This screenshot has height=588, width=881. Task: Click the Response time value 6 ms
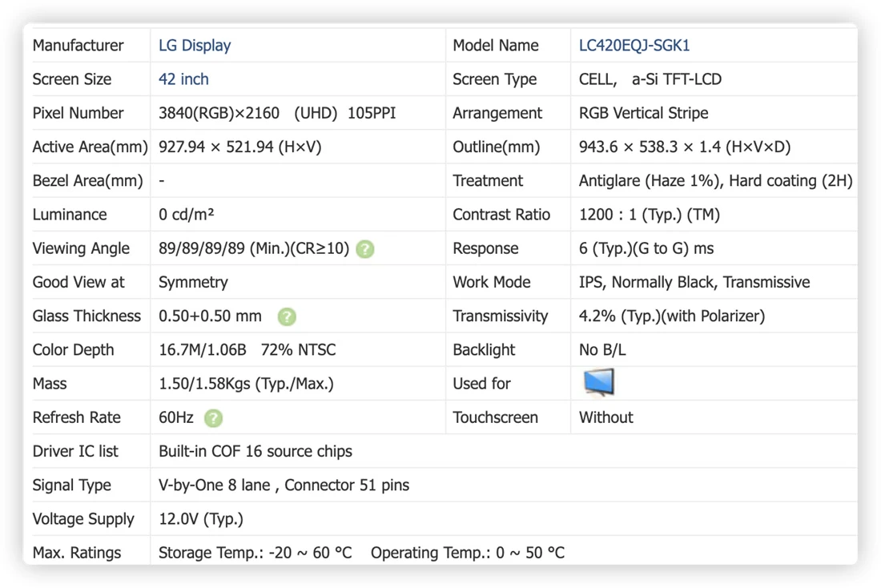click(646, 248)
